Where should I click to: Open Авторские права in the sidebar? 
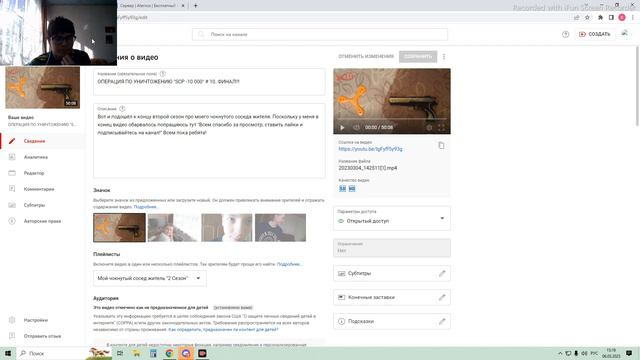click(x=42, y=221)
